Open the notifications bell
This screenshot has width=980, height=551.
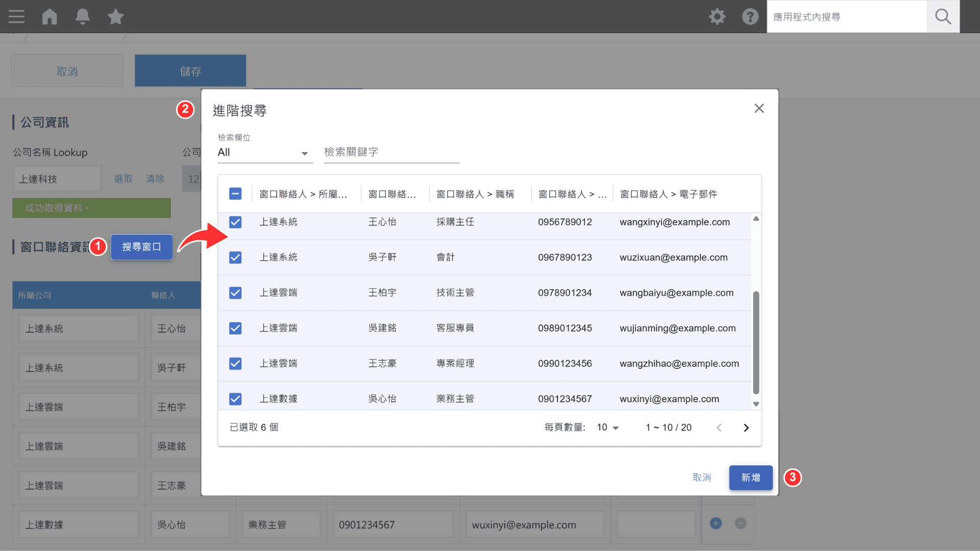(82, 16)
